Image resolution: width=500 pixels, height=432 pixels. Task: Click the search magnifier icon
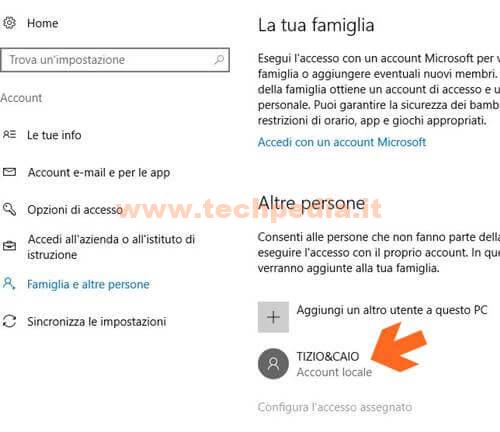pyautogui.click(x=219, y=60)
